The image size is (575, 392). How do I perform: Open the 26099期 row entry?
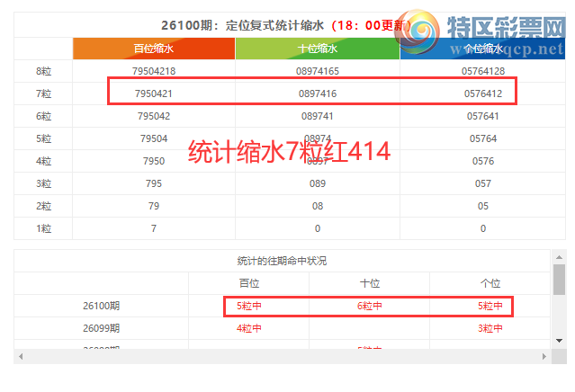click(x=101, y=328)
